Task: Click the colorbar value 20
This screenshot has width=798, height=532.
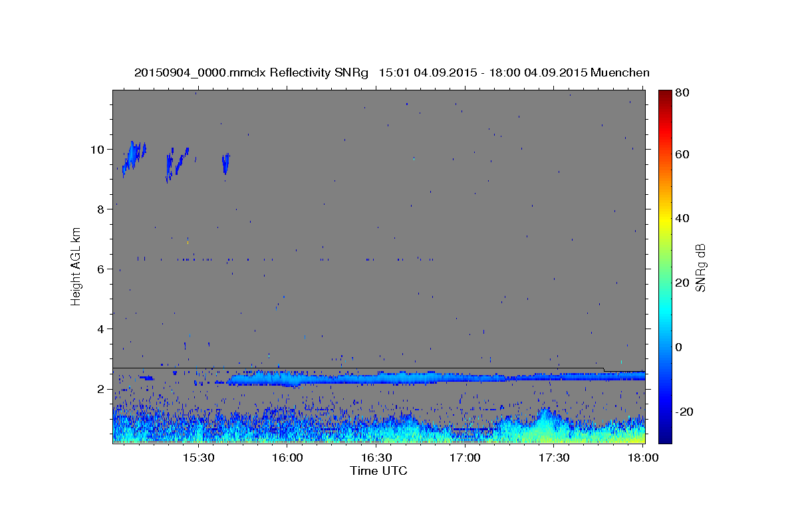Action: (x=683, y=283)
